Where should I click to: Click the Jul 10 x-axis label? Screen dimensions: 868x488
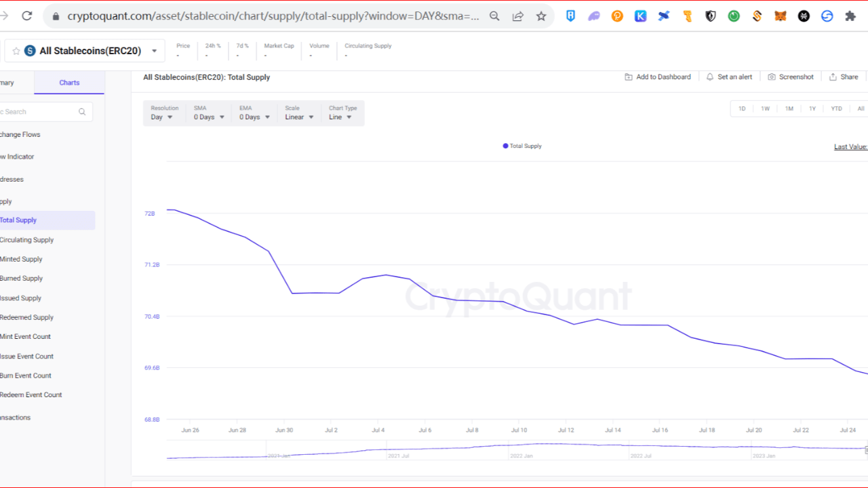(519, 430)
